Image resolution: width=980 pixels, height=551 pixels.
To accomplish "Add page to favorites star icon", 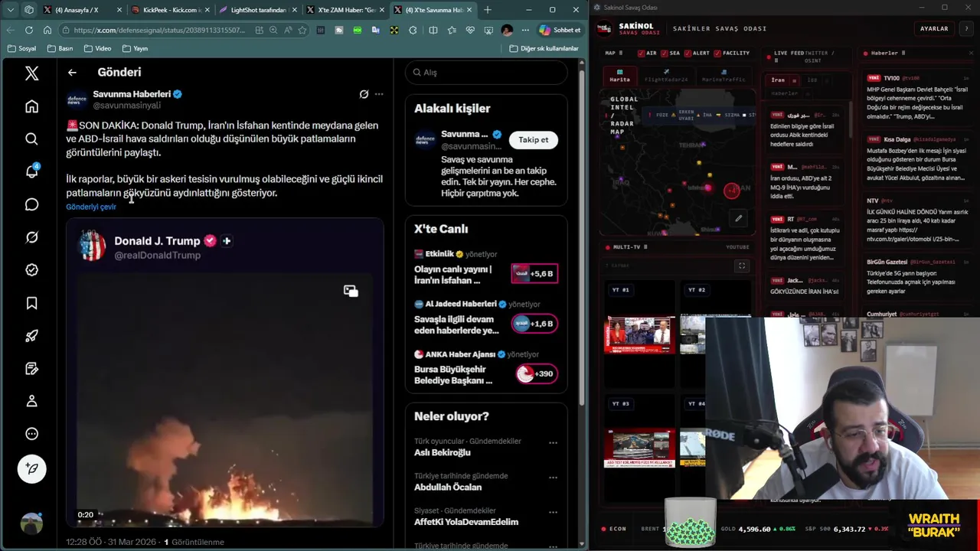I will click(x=302, y=30).
